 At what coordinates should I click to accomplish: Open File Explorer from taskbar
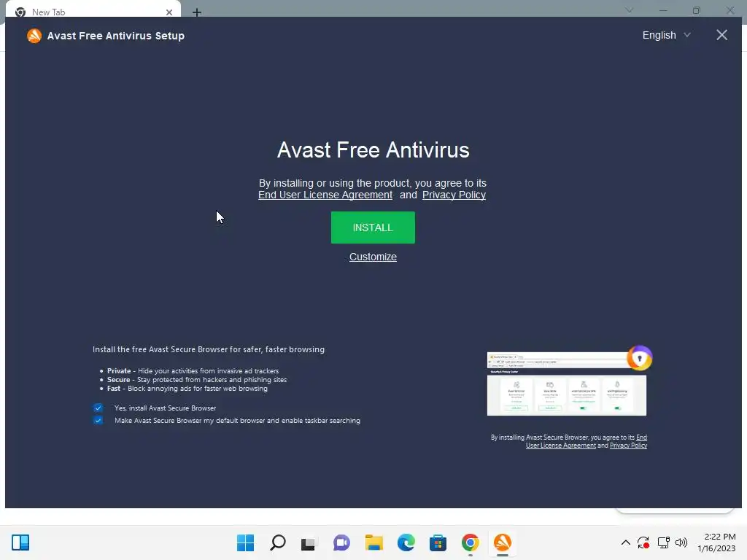tap(374, 542)
